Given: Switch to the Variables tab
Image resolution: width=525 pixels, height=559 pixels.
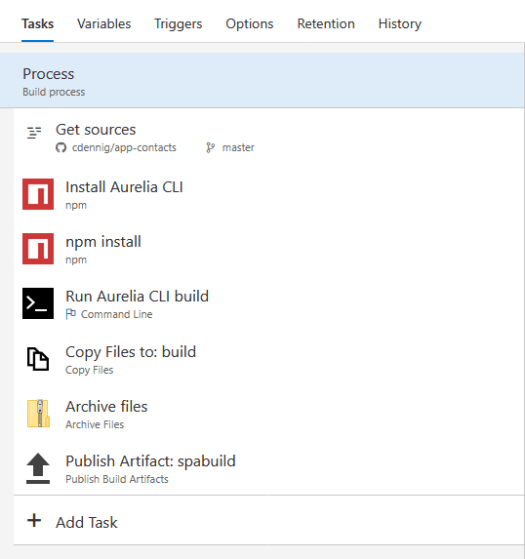Looking at the screenshot, I should click(104, 24).
